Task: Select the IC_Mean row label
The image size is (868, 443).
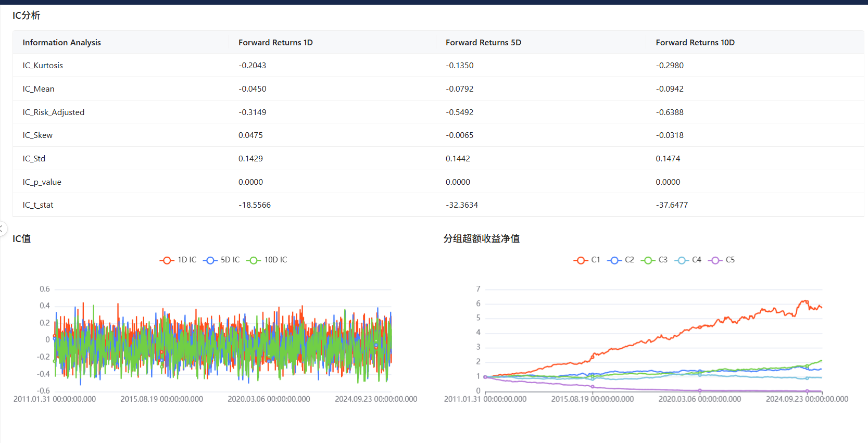Action: [39, 89]
